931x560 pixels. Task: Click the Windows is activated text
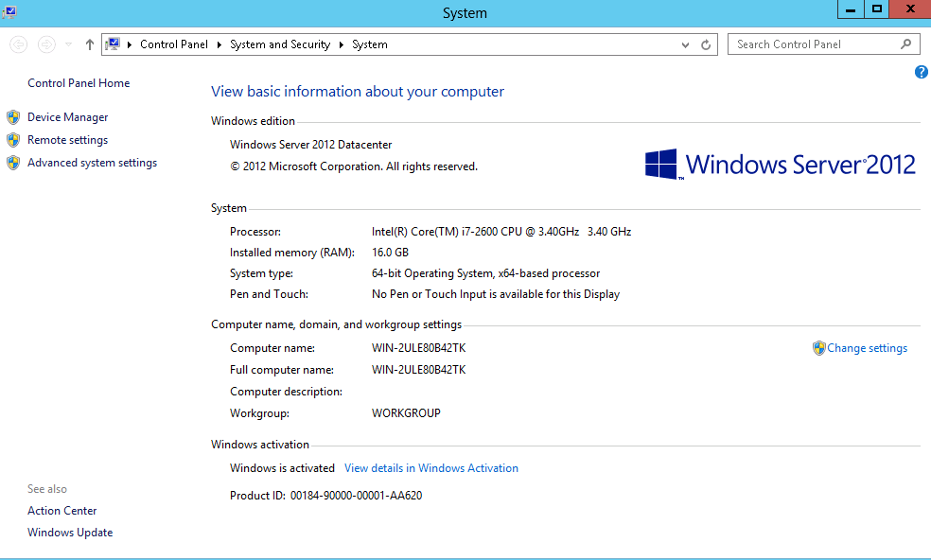click(282, 468)
